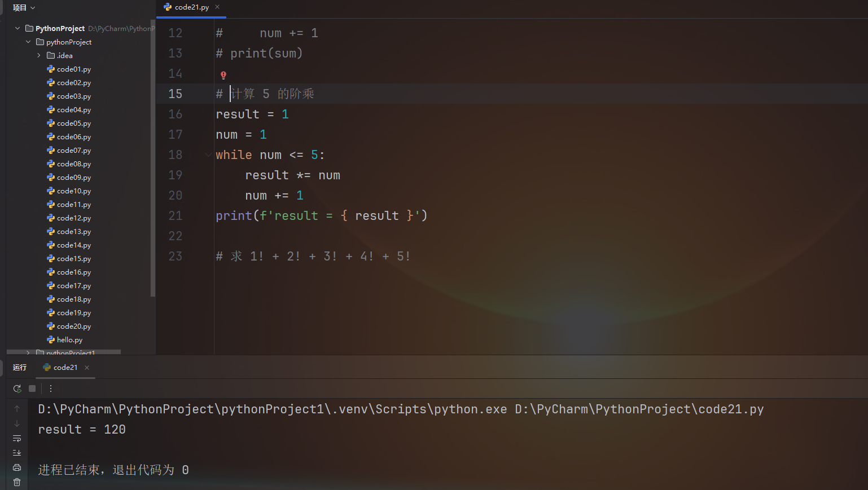Rerun the code21 script
This screenshot has width=868, height=490.
point(17,389)
